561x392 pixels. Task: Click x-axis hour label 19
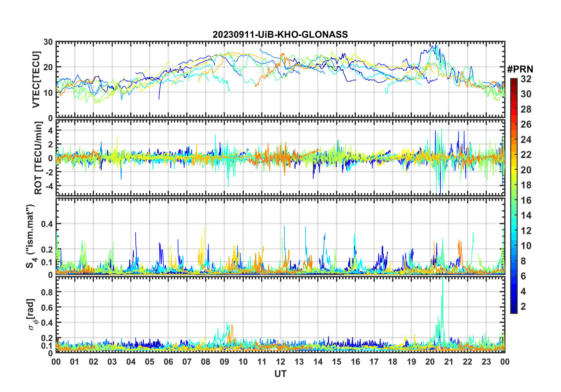coord(411,362)
